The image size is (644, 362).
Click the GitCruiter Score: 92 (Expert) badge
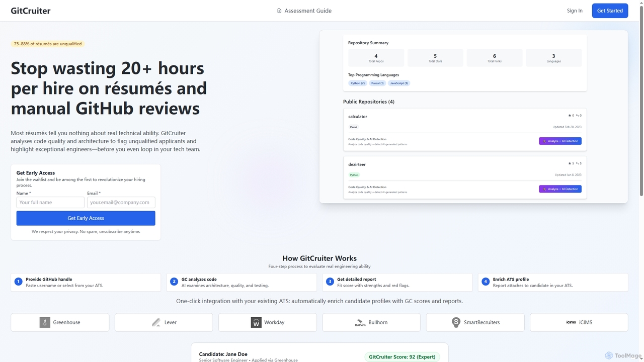click(x=403, y=357)
